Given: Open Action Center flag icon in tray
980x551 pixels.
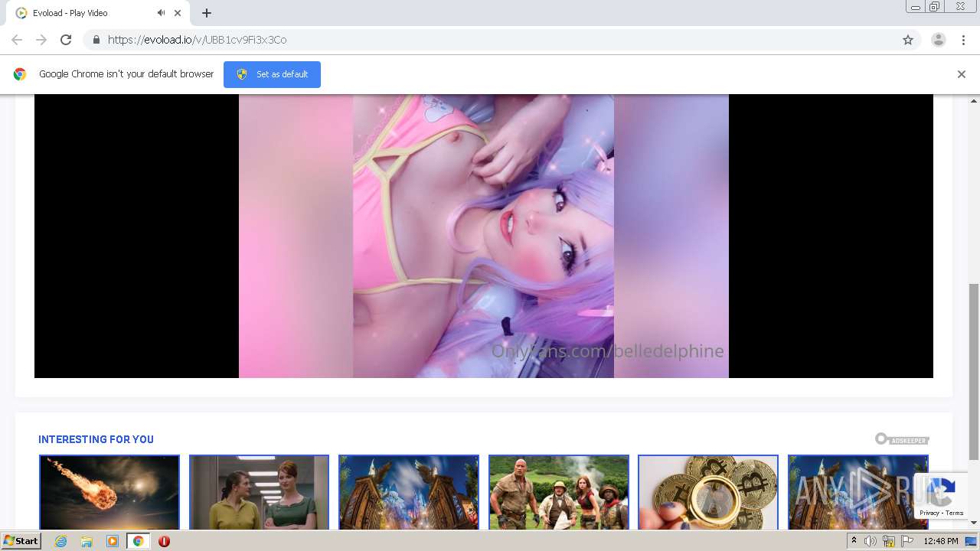Looking at the screenshot, I should 907,541.
